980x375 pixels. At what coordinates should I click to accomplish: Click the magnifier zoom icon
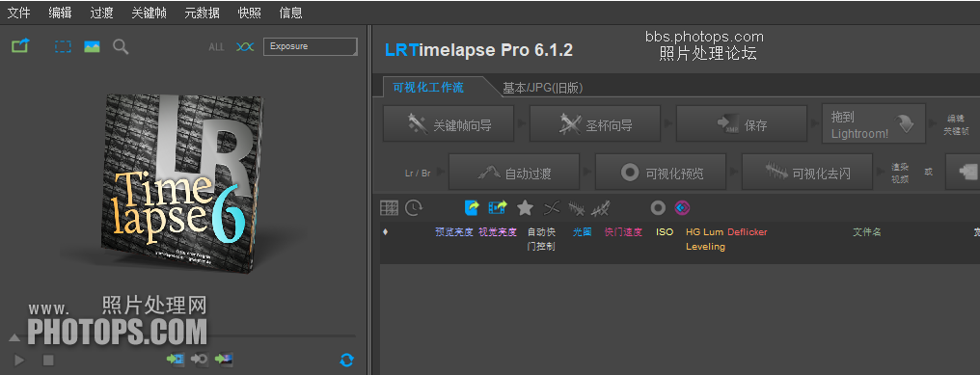(x=121, y=47)
